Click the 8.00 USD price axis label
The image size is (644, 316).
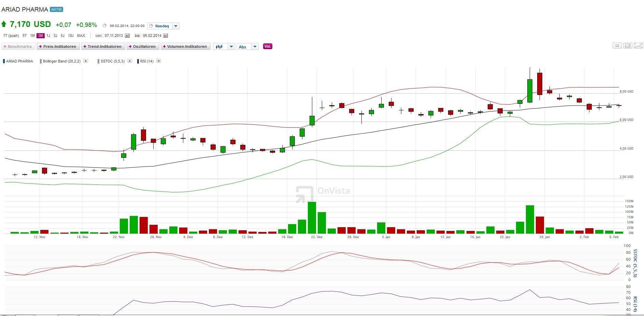pos(626,92)
